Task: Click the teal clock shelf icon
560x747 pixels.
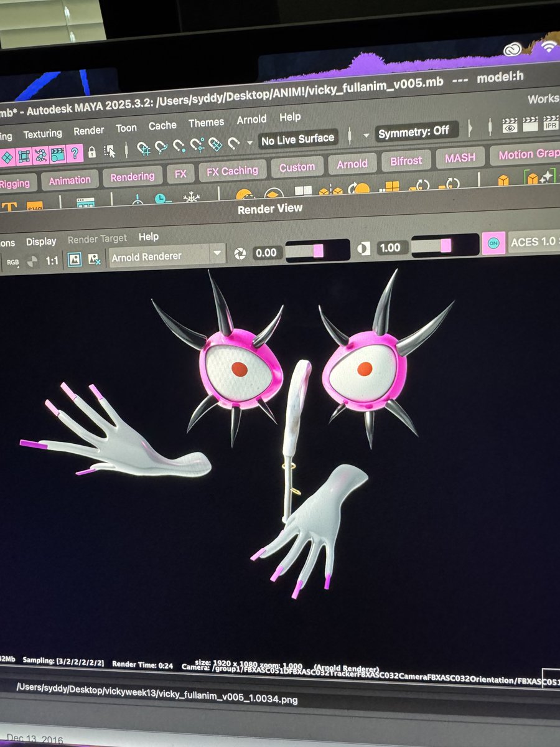Action: 162,199
